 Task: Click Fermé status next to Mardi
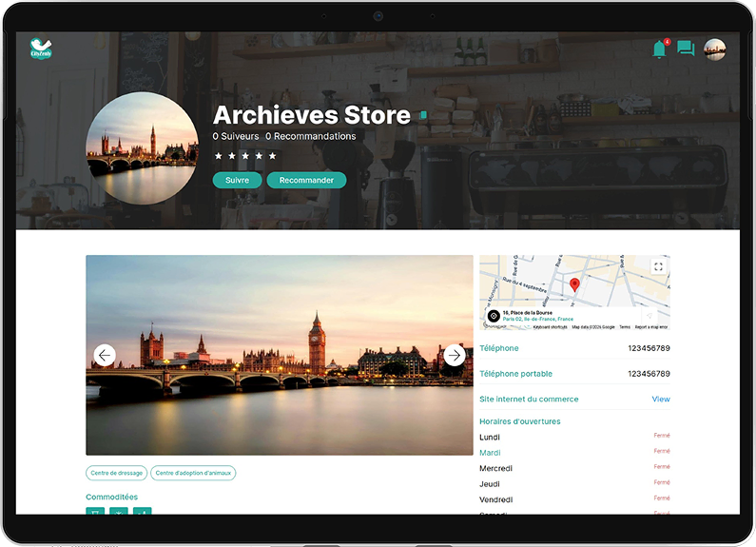pyautogui.click(x=662, y=451)
